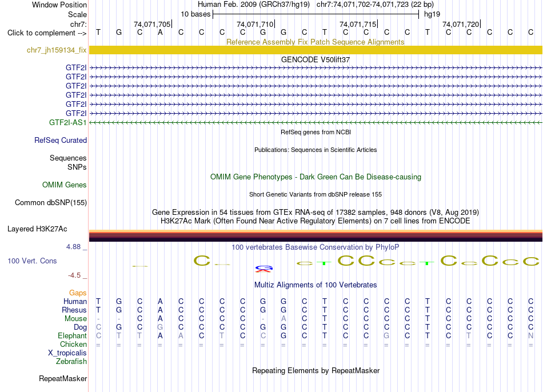
Task: Click the '100 Vert. Cons' label
Action: pos(32,261)
